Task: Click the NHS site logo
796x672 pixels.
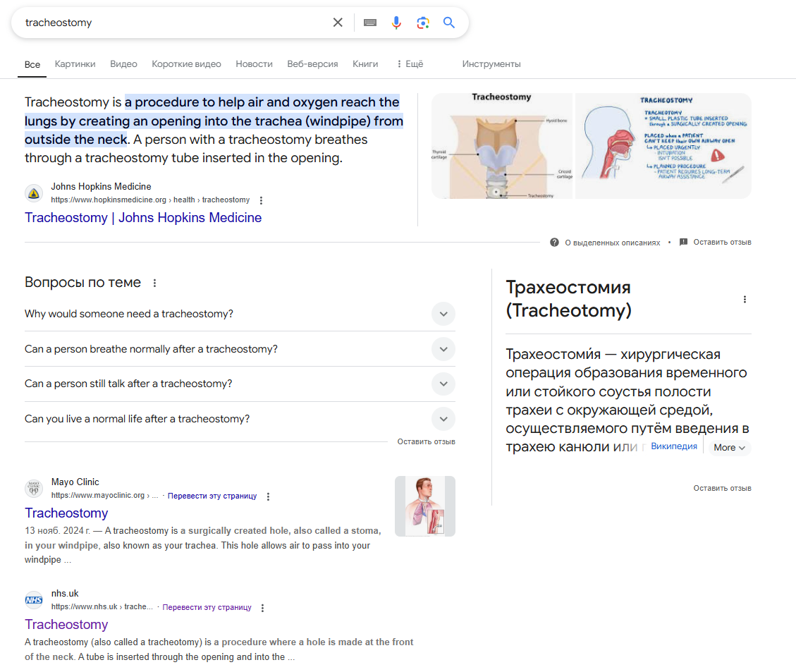Action: point(34,600)
